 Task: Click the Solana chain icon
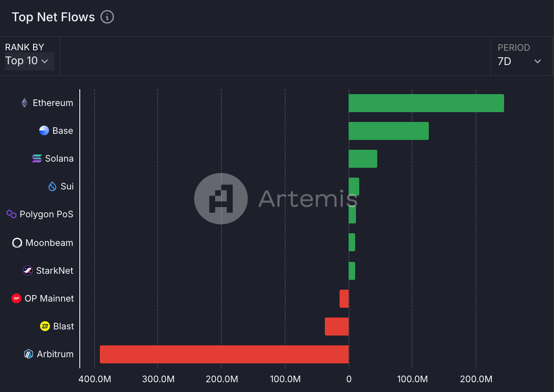37,158
